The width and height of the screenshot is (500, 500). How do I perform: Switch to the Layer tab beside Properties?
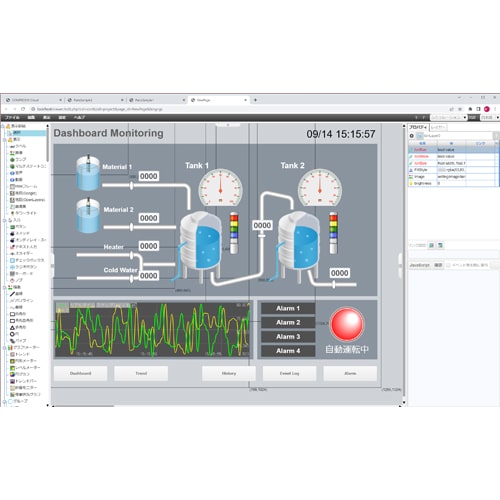[x=438, y=127]
